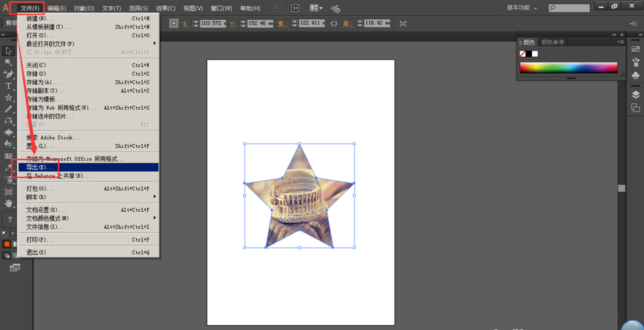This screenshot has width=644, height=330.
Task: Select the Magic Wand tool
Action: tap(8, 63)
